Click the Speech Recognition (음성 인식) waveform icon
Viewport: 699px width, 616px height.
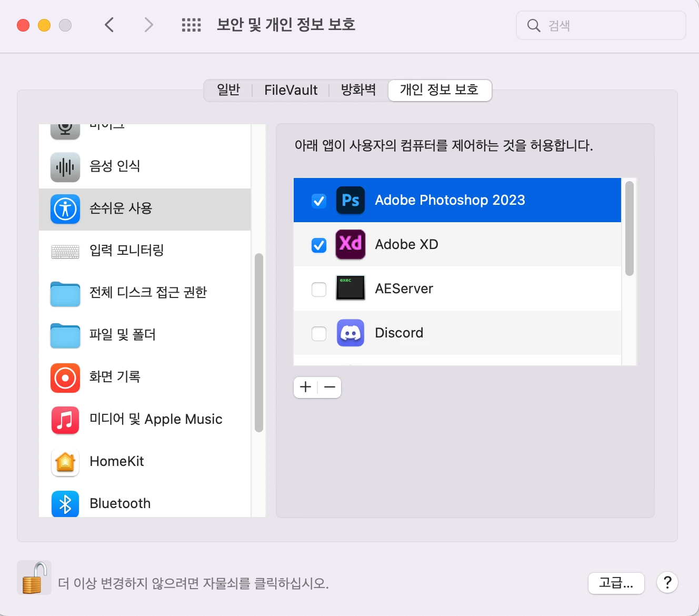[65, 167]
